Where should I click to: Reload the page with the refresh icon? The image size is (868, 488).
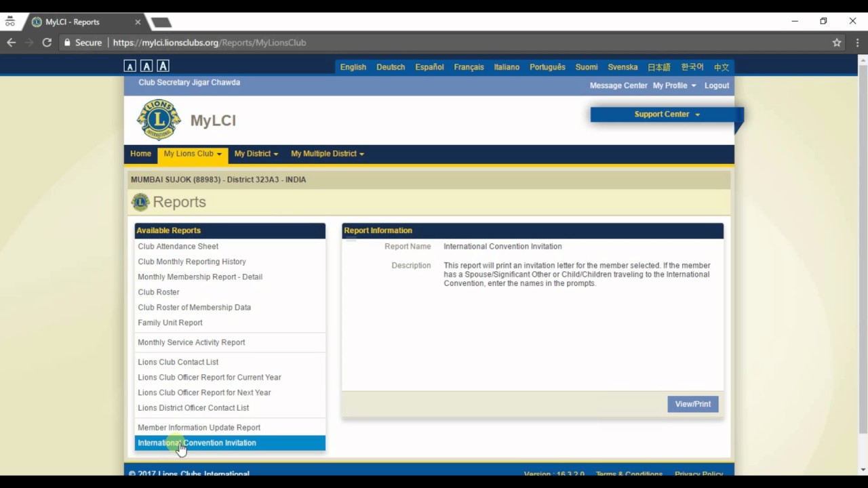pyautogui.click(x=47, y=42)
